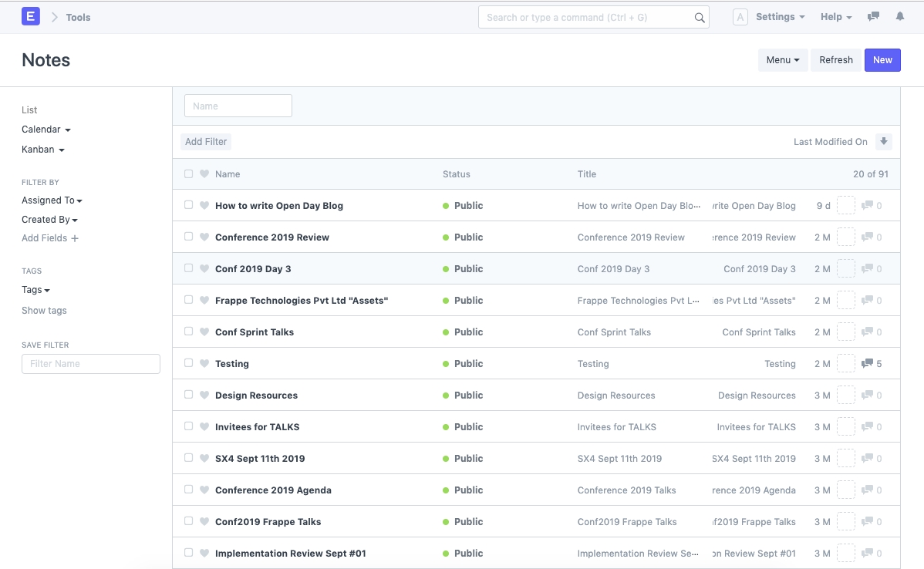The width and height of the screenshot is (924, 569).
Task: Like the Design Resources note heart icon
Action: pos(204,396)
